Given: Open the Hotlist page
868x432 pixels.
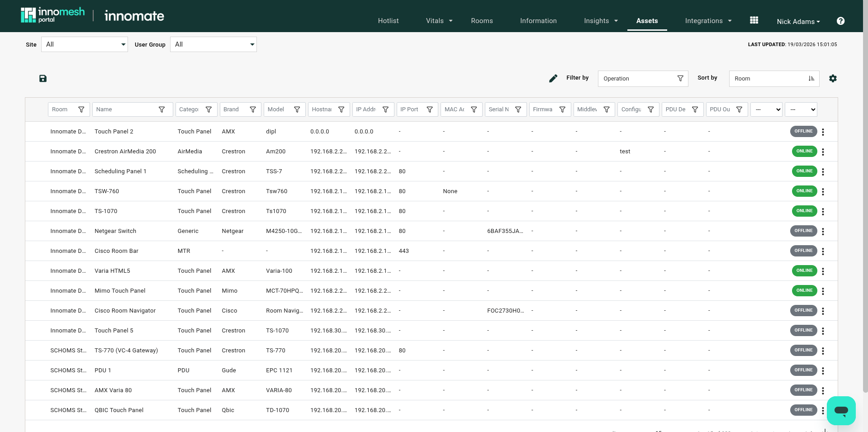Looking at the screenshot, I should tap(388, 21).
